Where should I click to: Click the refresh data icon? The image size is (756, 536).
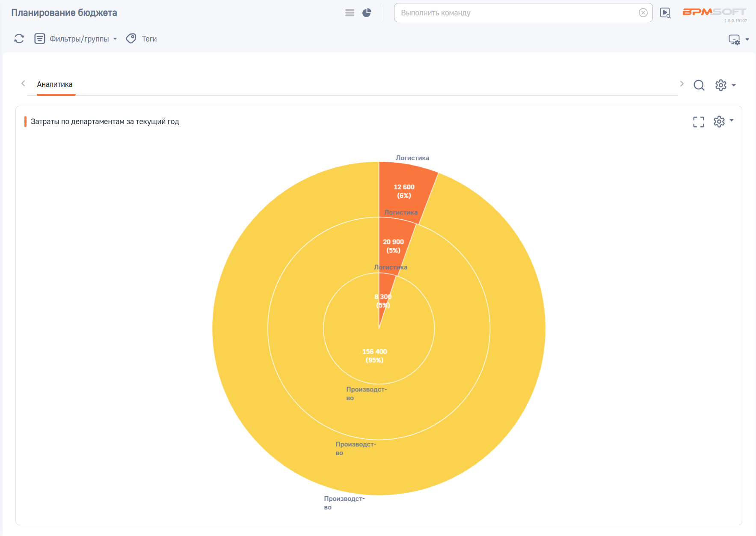[19, 39]
